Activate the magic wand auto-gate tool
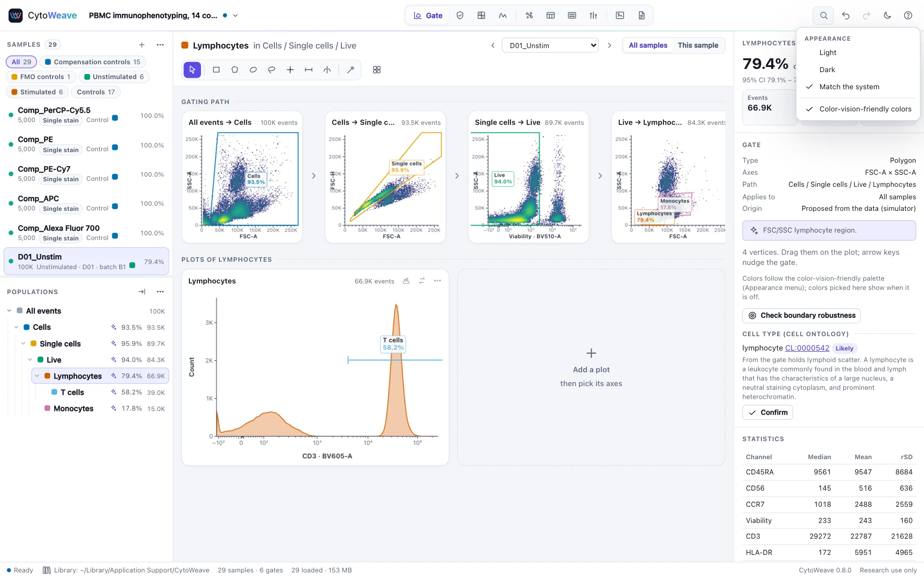 tap(351, 70)
